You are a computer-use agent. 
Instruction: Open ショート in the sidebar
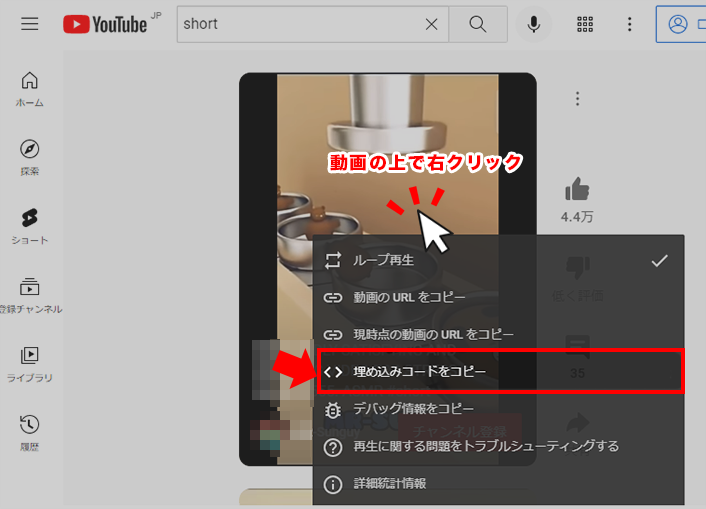coord(30,227)
